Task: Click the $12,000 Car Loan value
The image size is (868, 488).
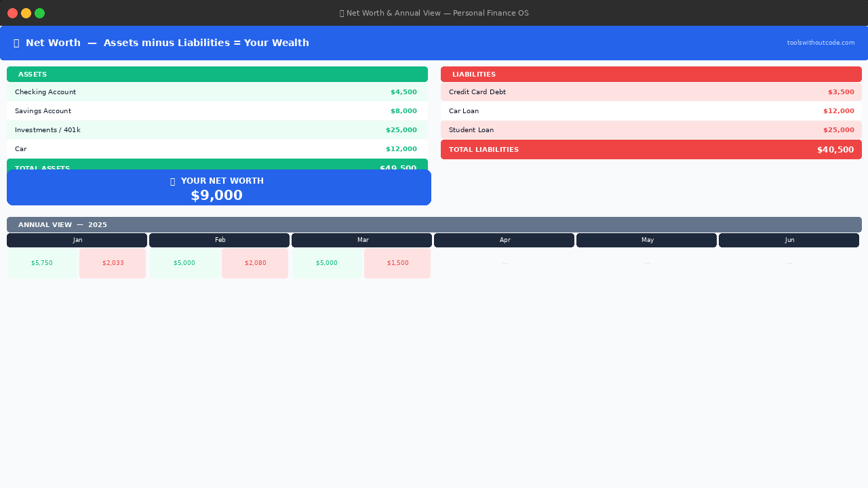Action: pyautogui.click(x=839, y=111)
